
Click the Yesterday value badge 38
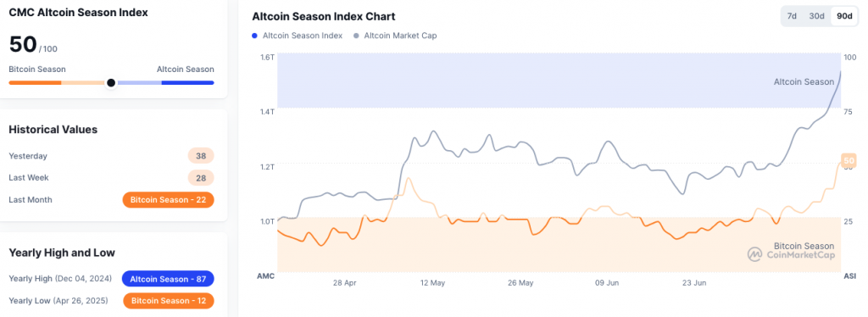pyautogui.click(x=201, y=156)
